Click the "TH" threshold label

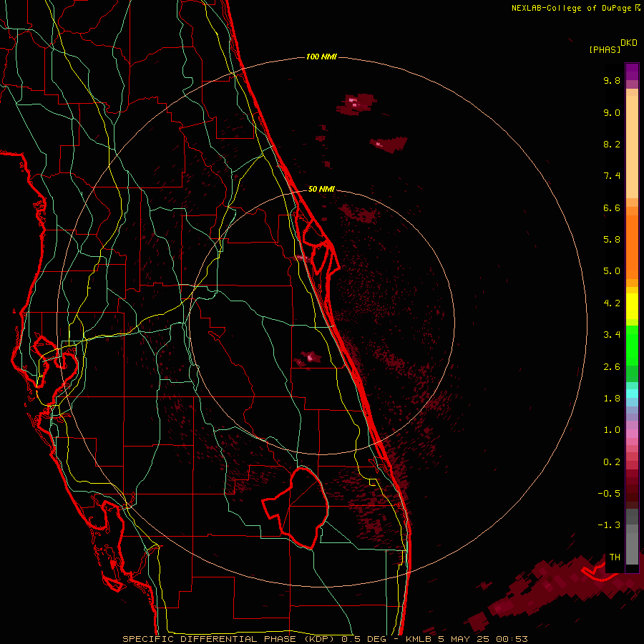[615, 557]
